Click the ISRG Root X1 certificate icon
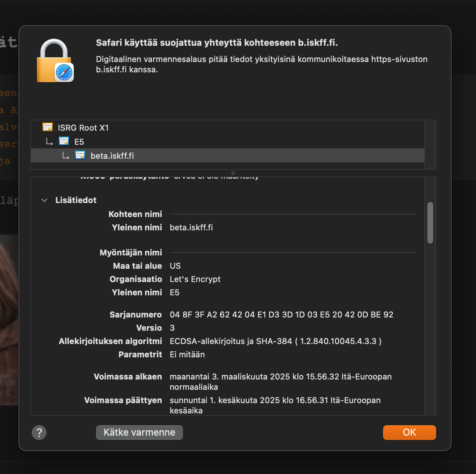This screenshot has height=474, width=476. pos(48,127)
